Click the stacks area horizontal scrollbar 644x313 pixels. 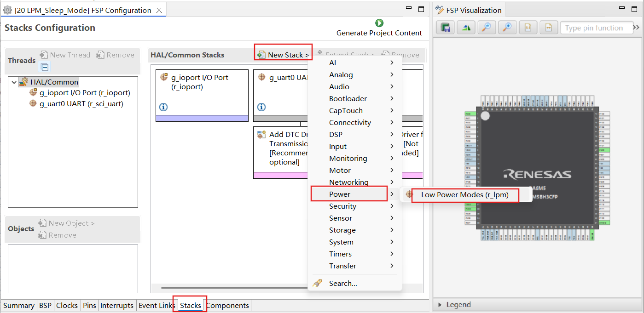(x=235, y=288)
